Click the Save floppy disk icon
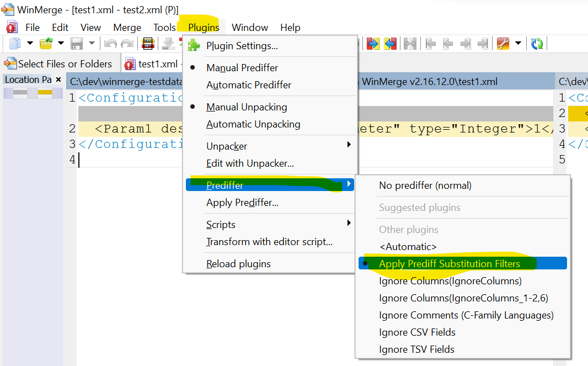 (x=77, y=44)
